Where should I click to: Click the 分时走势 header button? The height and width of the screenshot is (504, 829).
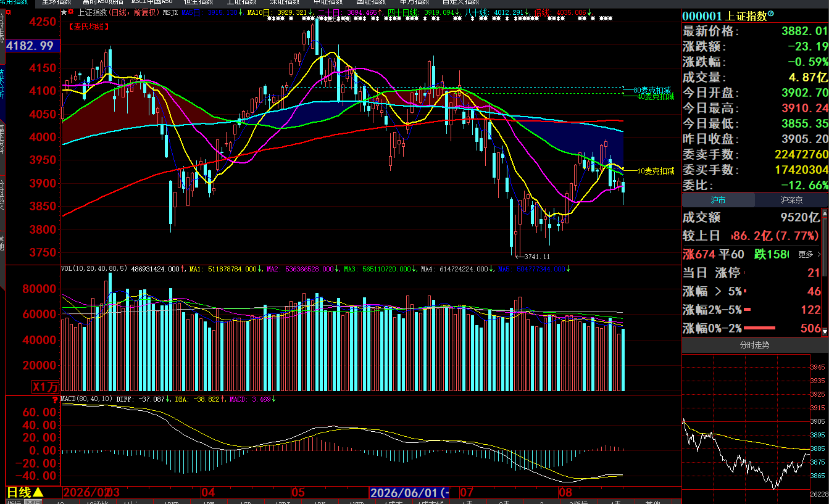[x=755, y=345]
